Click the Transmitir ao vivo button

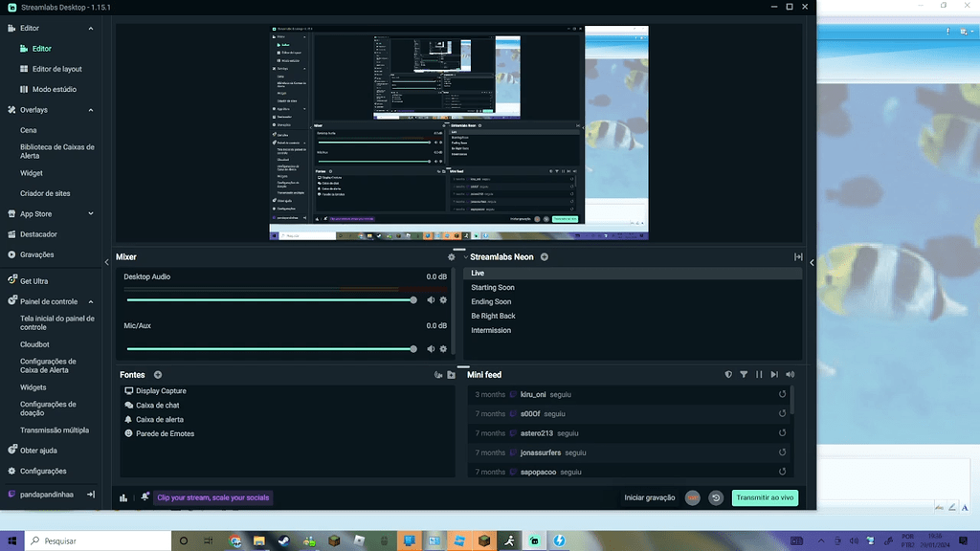pyautogui.click(x=765, y=497)
